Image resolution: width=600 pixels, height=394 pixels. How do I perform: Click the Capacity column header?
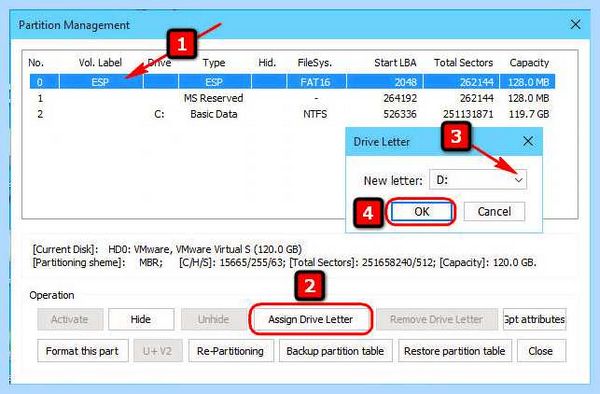coord(529,63)
